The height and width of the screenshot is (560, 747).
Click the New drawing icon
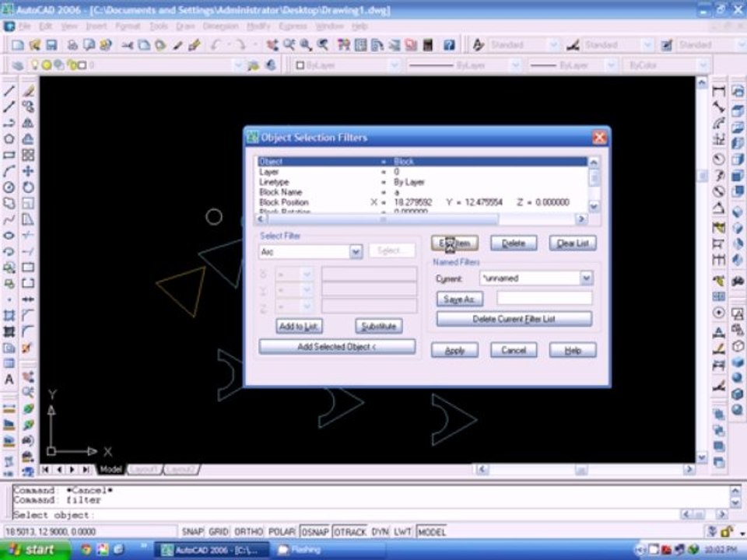tap(18, 45)
